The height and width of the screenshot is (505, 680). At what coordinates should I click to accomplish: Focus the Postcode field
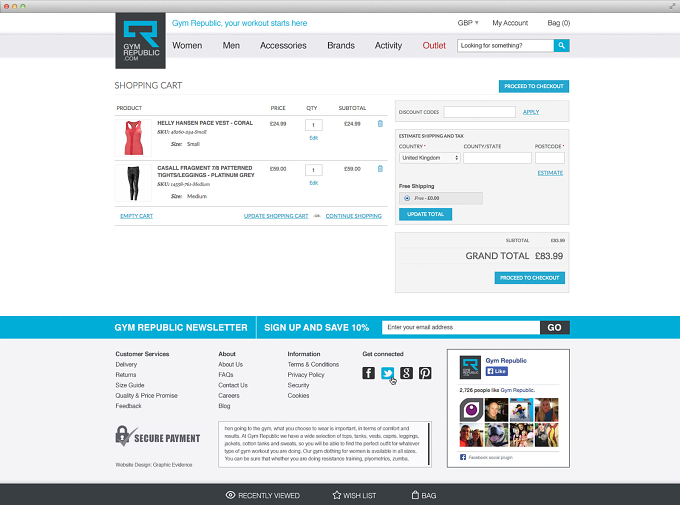549,158
